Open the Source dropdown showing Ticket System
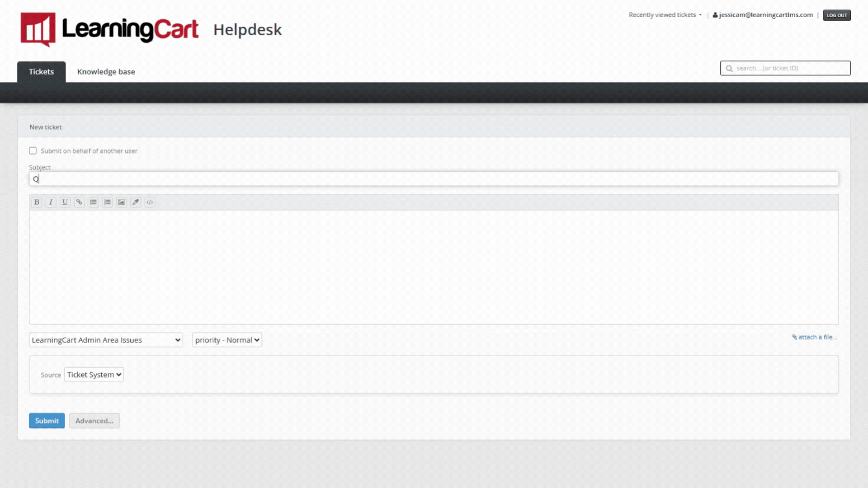 click(x=94, y=374)
